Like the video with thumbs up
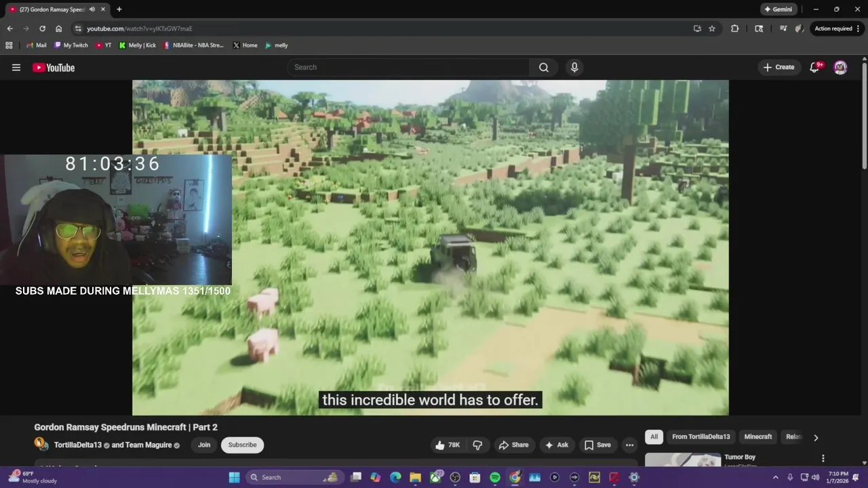 448,445
